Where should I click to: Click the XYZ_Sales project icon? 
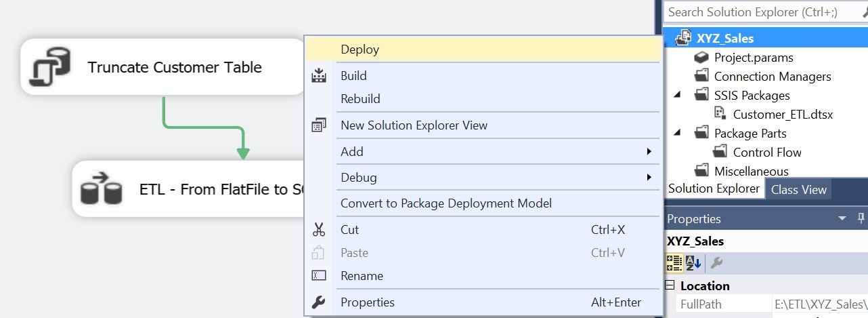[684, 38]
